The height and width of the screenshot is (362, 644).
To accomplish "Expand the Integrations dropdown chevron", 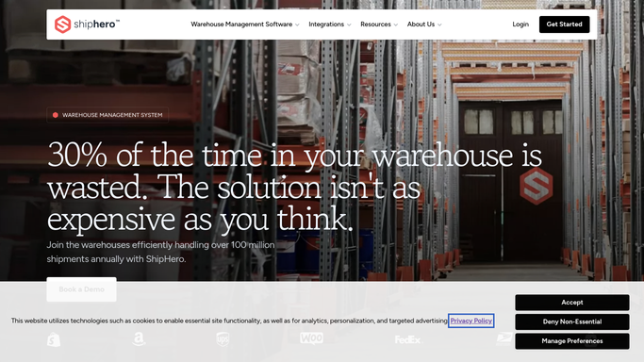I will 349,25.
